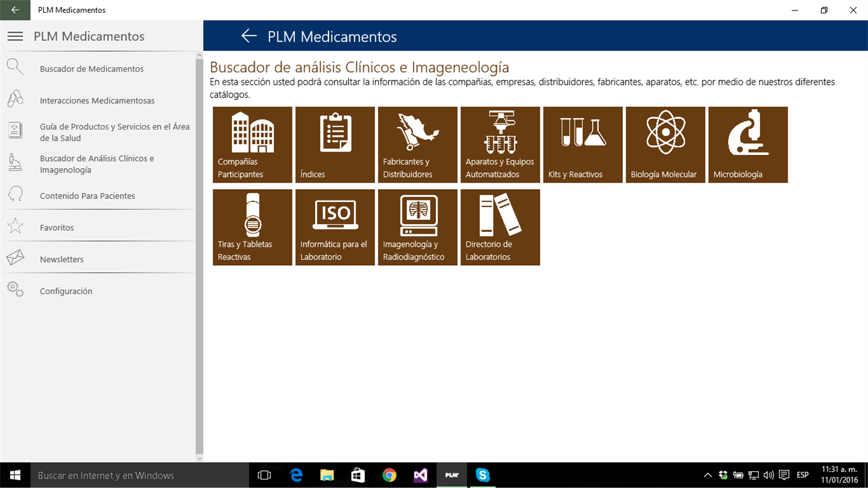The height and width of the screenshot is (488, 868).
Task: Open Skype from the taskbar
Action: [x=483, y=475]
